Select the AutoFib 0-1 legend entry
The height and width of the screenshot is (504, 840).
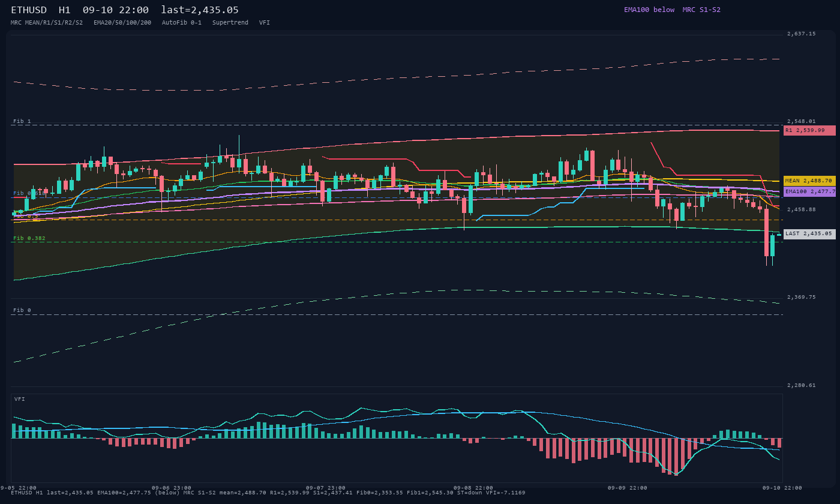pyautogui.click(x=182, y=23)
